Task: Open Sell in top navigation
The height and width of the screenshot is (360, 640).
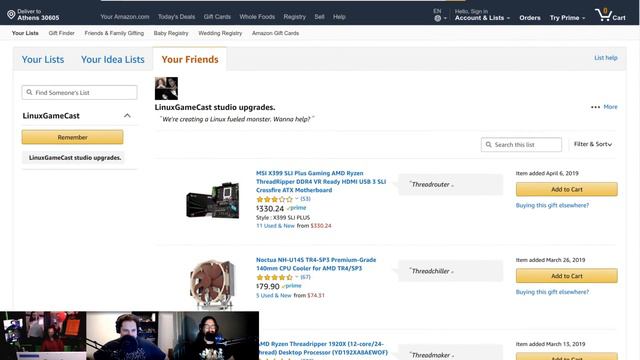Action: coord(320,17)
